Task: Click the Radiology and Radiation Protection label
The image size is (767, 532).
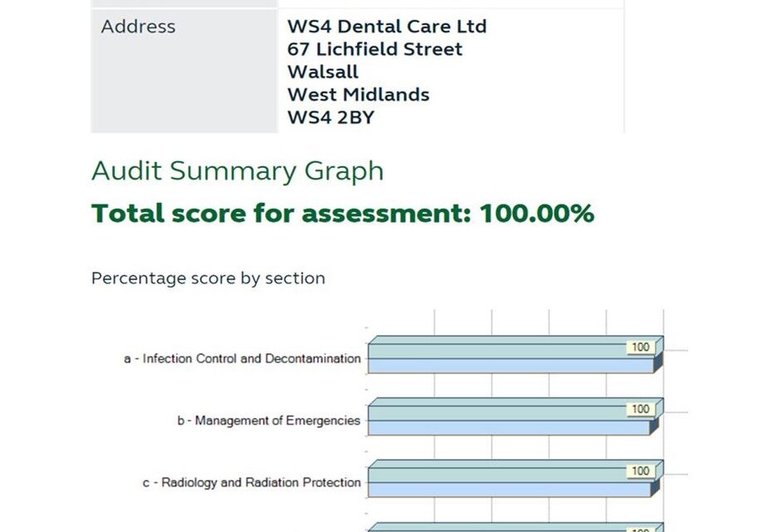Action: (x=251, y=483)
